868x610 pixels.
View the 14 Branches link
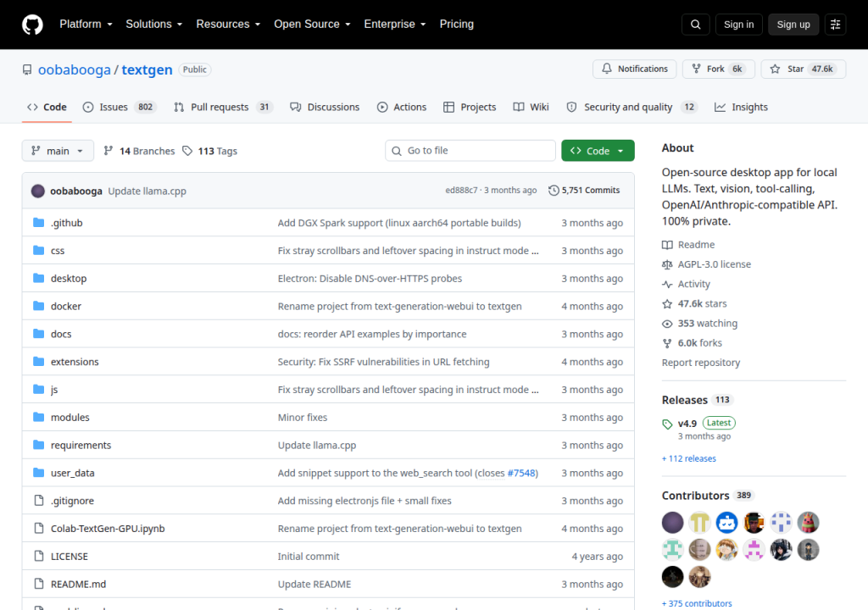(140, 151)
